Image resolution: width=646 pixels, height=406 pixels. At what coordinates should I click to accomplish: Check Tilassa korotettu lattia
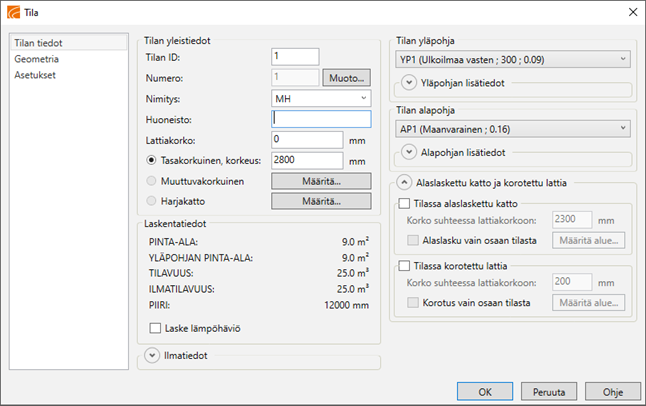coord(405,265)
